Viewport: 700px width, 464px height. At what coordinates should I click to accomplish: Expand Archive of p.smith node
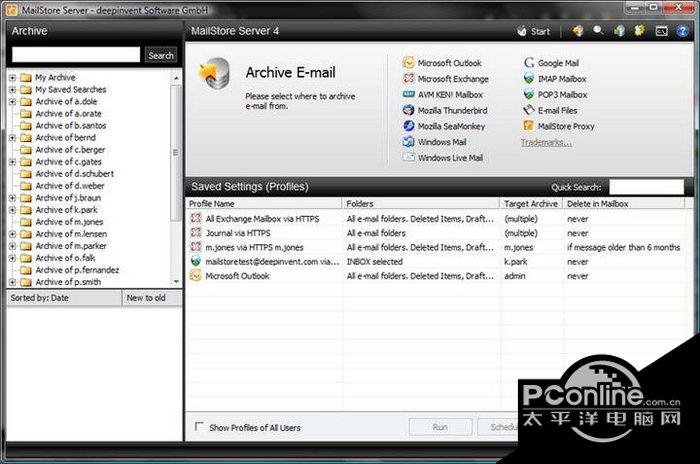(x=12, y=282)
